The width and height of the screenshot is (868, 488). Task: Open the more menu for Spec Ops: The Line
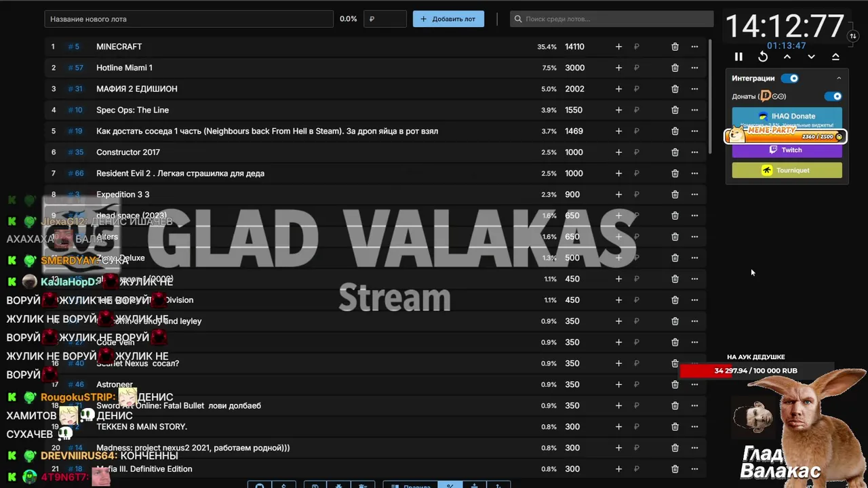694,110
